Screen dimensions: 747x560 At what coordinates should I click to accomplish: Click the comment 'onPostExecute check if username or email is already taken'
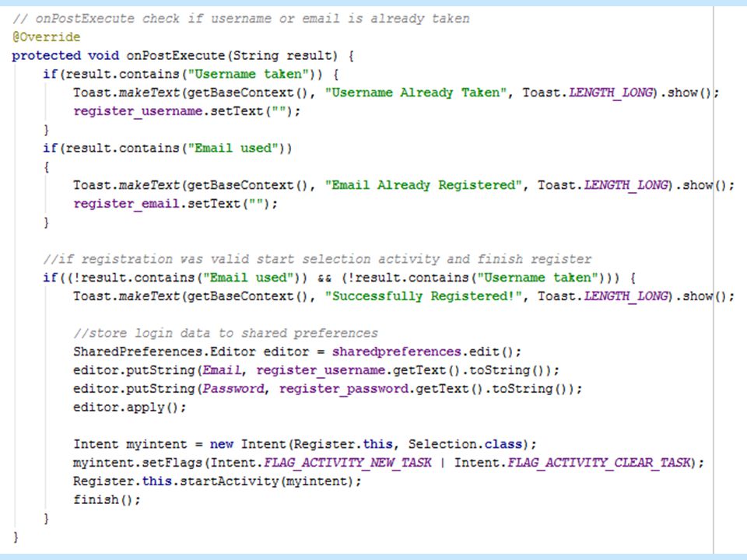241,19
